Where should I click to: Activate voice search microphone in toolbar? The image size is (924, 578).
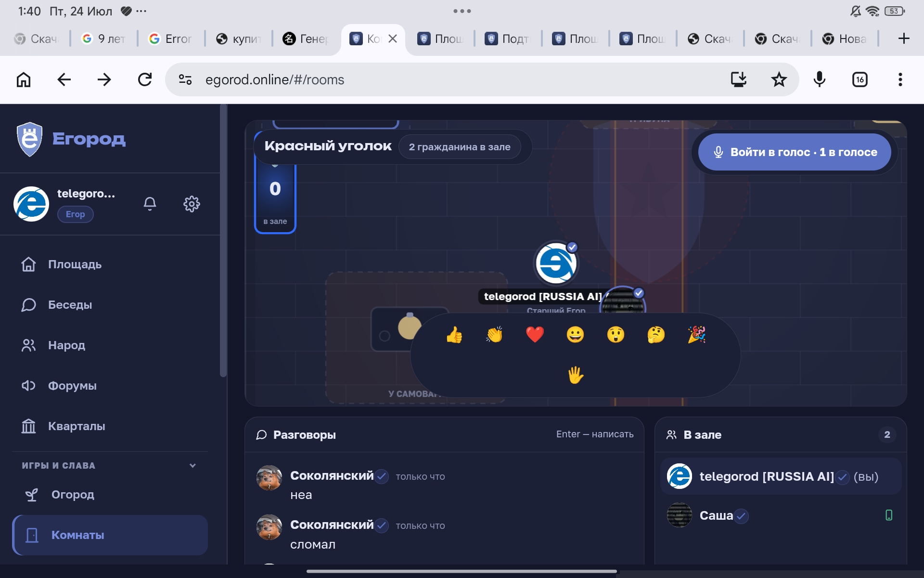[819, 79]
